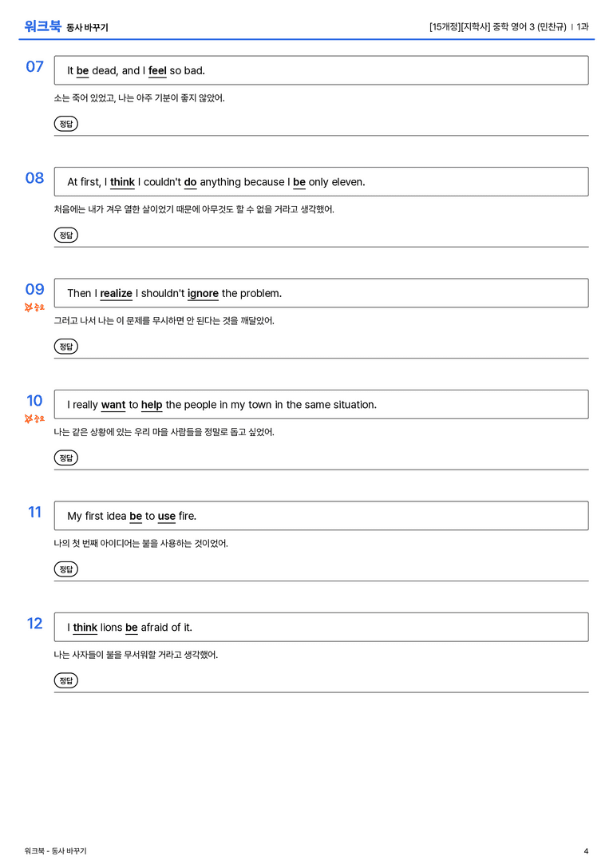Click the 동사 바꾸기 header subtitle

(x=88, y=28)
